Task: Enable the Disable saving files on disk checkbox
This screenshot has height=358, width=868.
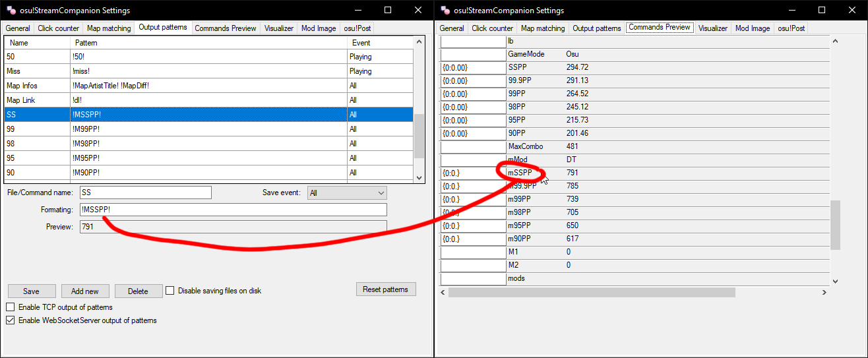Action: tap(170, 291)
